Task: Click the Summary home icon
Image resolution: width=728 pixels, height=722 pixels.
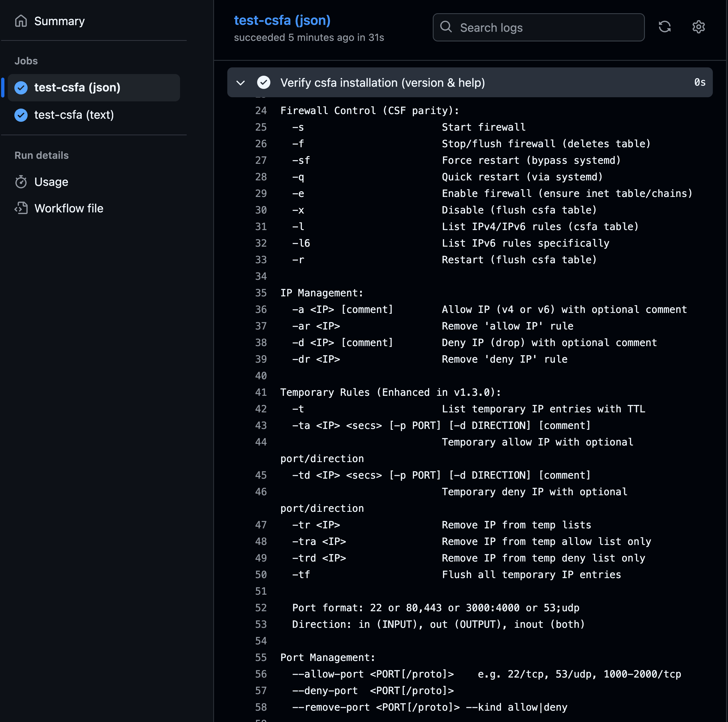Action: [21, 21]
